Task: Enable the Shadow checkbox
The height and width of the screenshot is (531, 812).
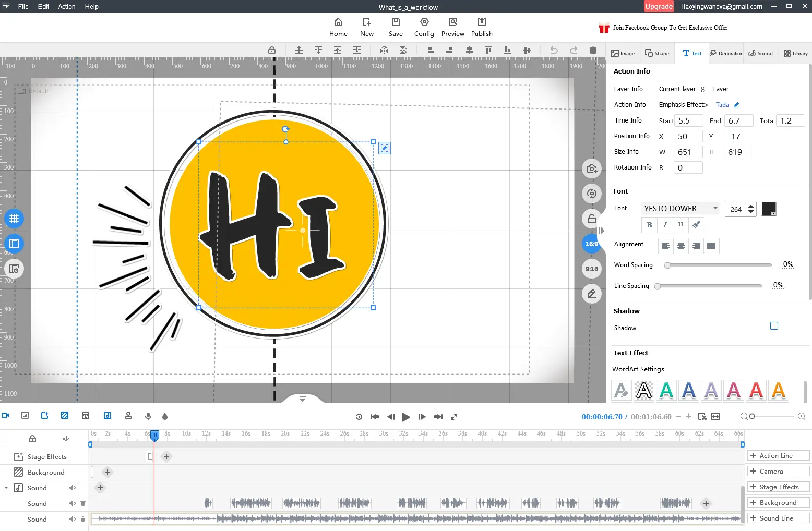Action: click(774, 326)
